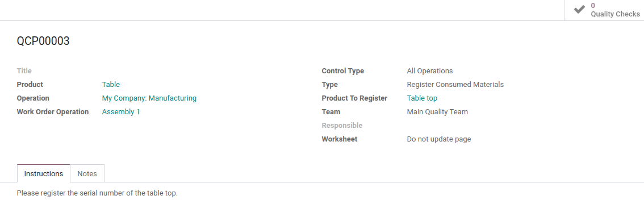Image resolution: width=644 pixels, height=212 pixels.
Task: Open the Table product link
Action: (111, 85)
